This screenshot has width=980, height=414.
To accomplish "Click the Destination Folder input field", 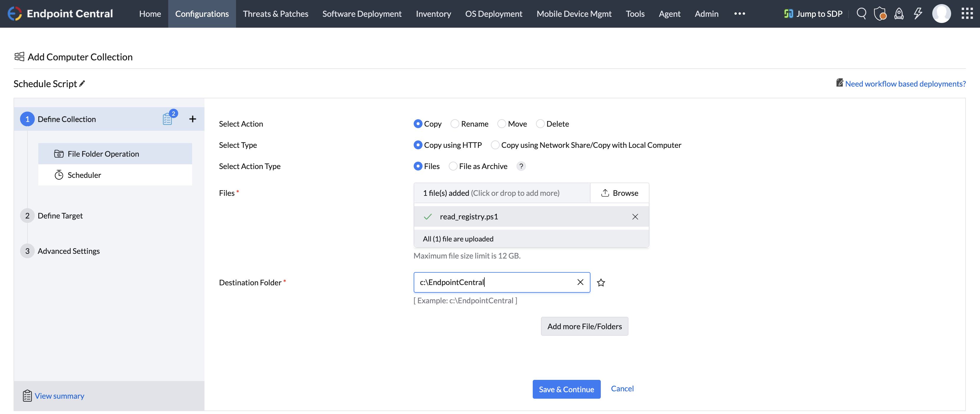I will (x=501, y=282).
